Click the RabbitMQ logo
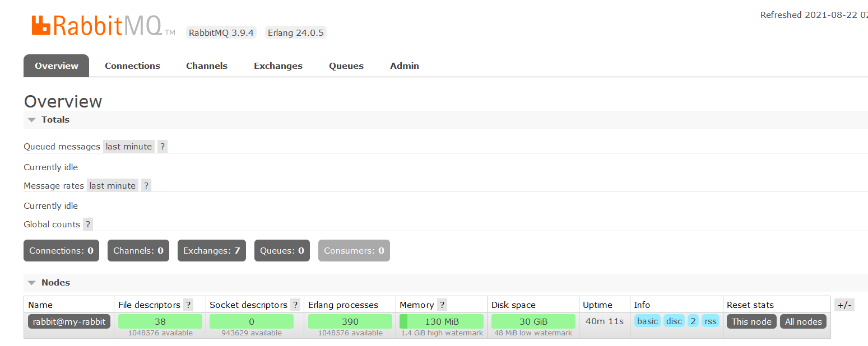This screenshot has width=868, height=346. 104,26
